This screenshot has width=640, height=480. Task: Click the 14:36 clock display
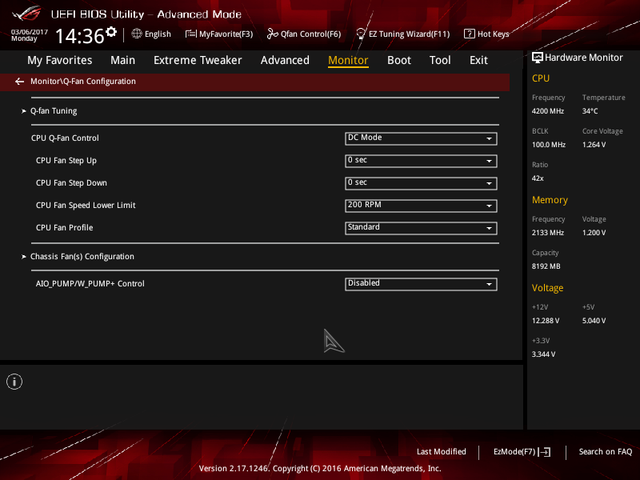point(80,36)
